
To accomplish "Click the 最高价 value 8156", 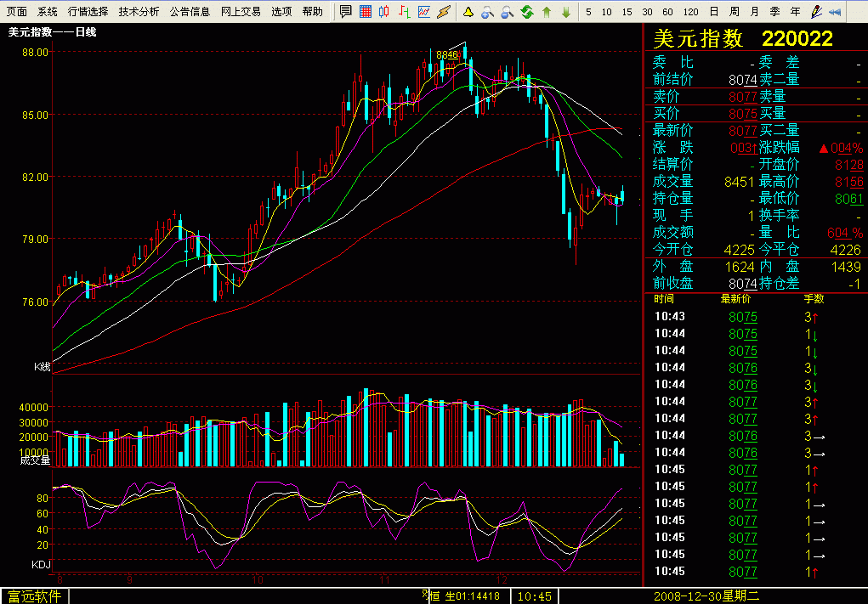I will click(x=848, y=182).
